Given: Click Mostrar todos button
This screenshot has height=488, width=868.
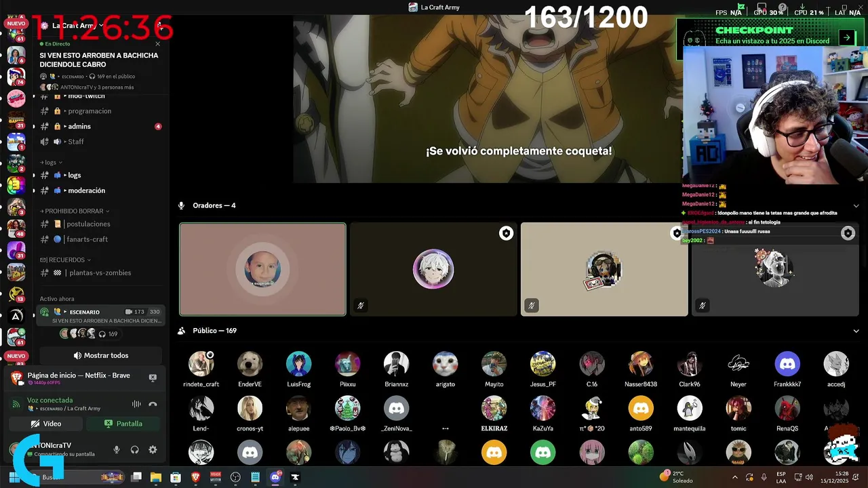Looking at the screenshot, I should (101, 355).
